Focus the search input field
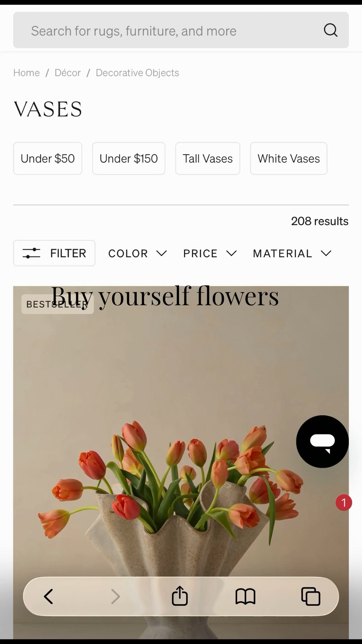The image size is (362, 644). [168, 30]
